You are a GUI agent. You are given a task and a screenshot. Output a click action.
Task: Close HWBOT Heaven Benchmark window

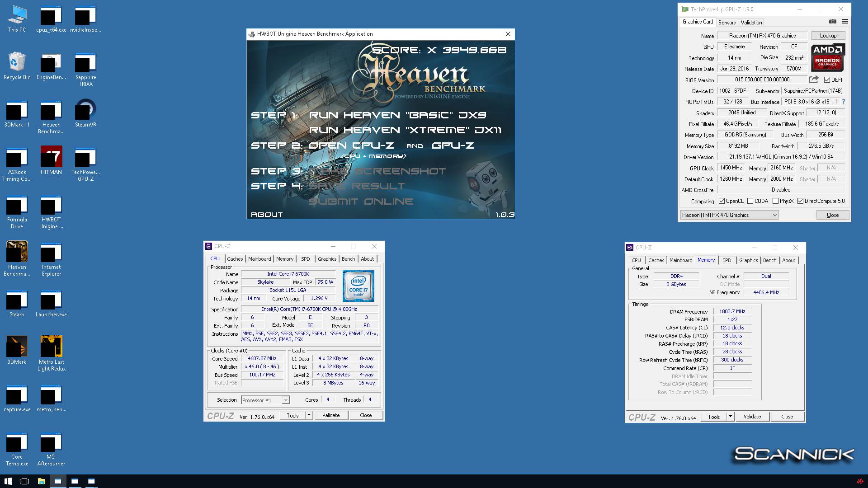click(x=508, y=34)
